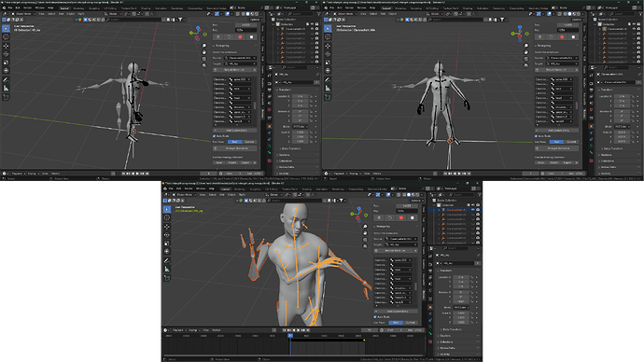Click Scale X value field in top-right properties
The image size is (644, 362).
click(x=622, y=132)
